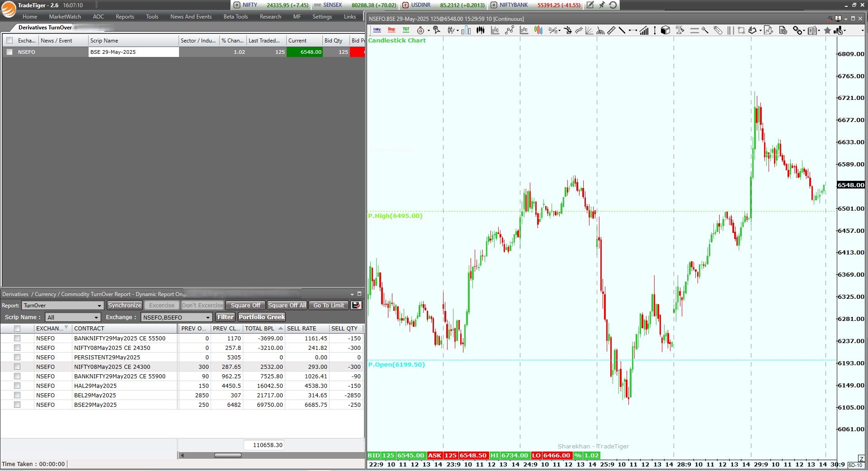Click the Go To Limit button
This screenshot has width=868, height=471.
[329, 305]
